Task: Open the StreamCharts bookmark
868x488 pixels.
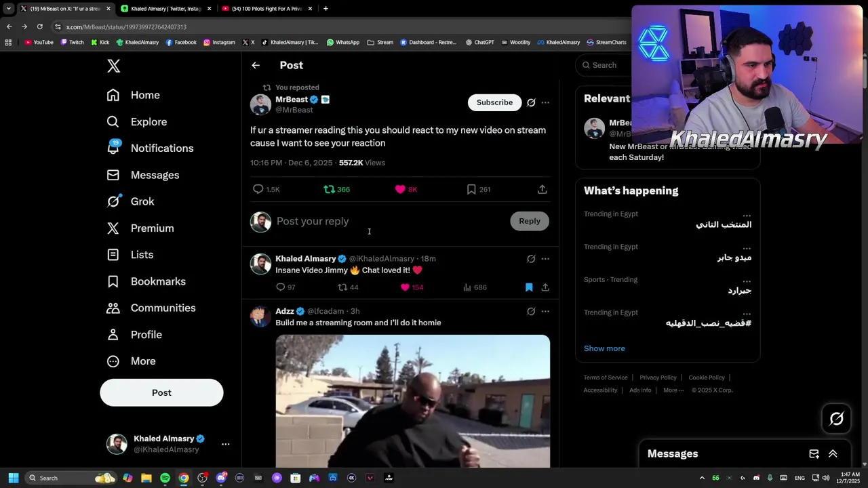Action: [606, 42]
